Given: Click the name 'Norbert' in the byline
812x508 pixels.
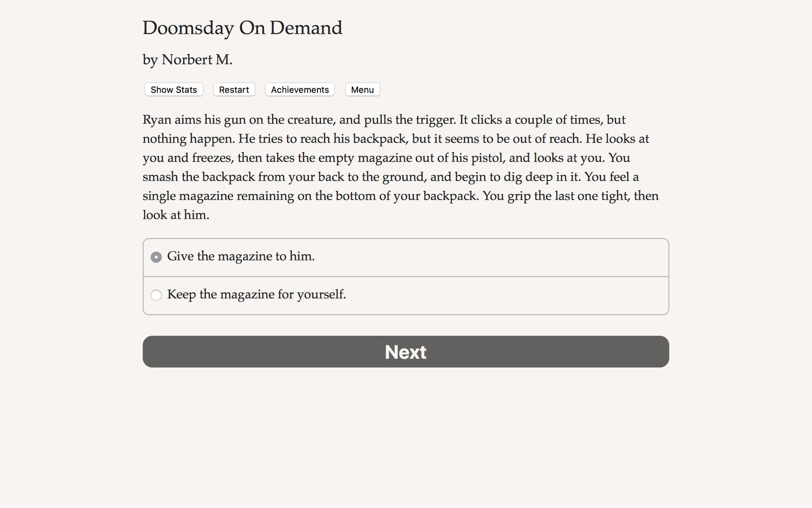Looking at the screenshot, I should click(187, 60).
